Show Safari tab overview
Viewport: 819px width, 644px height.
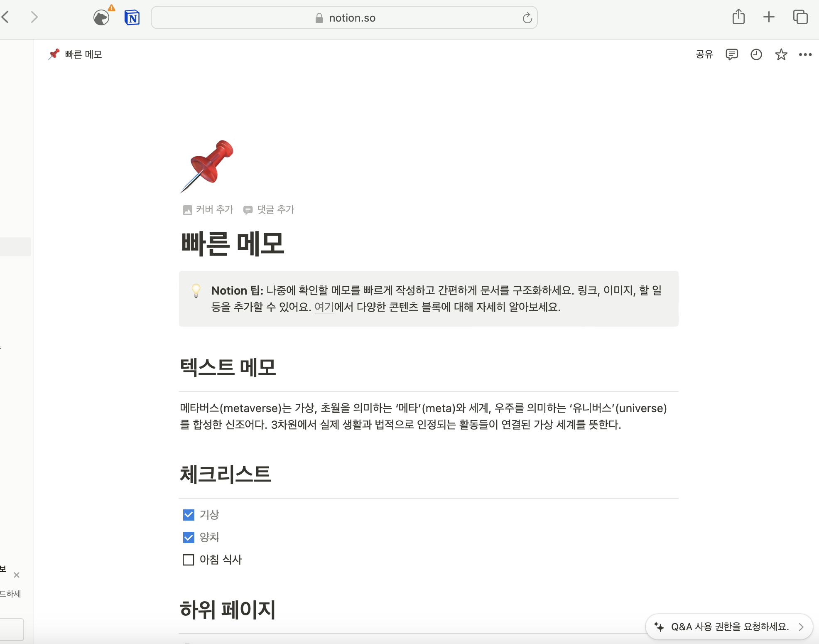pyautogui.click(x=800, y=17)
